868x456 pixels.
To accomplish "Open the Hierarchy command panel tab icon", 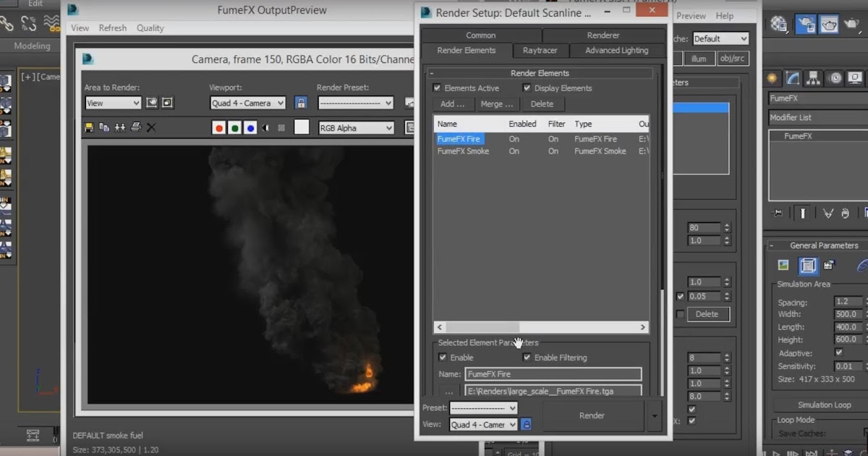I will point(814,77).
